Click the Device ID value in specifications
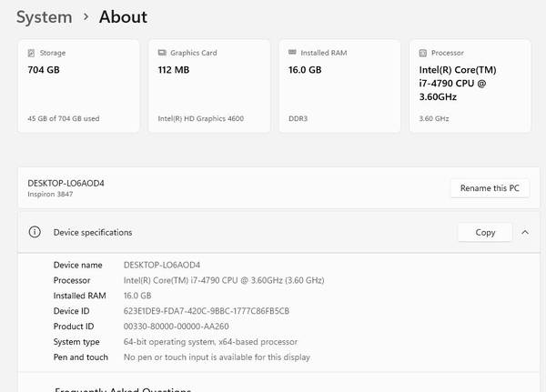The width and height of the screenshot is (546, 392). coord(206,311)
